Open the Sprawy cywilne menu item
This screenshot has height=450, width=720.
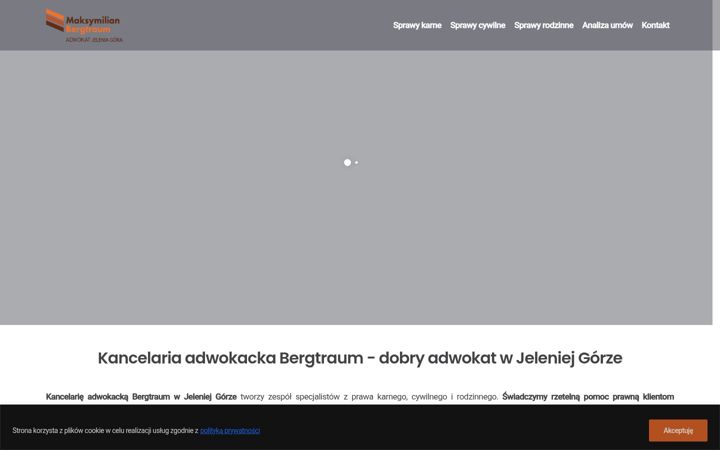(x=478, y=25)
